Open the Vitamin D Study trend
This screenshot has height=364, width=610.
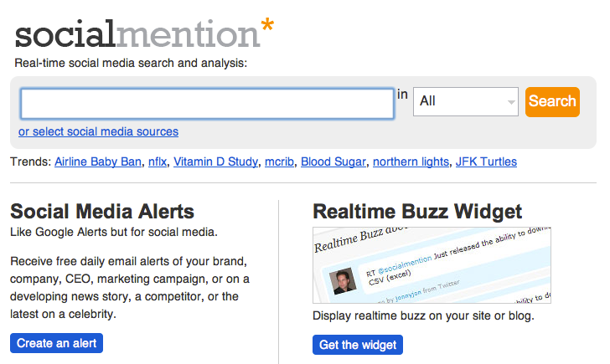[x=215, y=161]
